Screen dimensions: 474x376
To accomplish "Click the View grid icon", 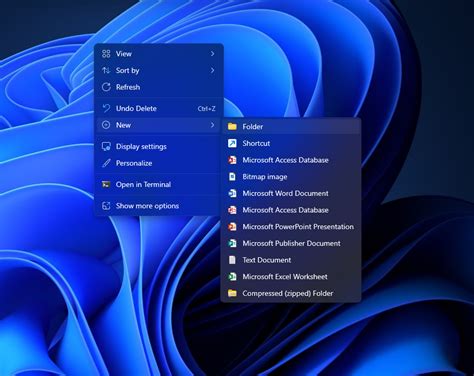I will [106, 54].
